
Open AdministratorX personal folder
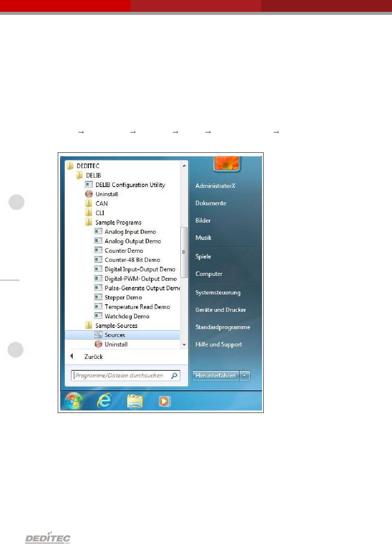tap(215, 186)
